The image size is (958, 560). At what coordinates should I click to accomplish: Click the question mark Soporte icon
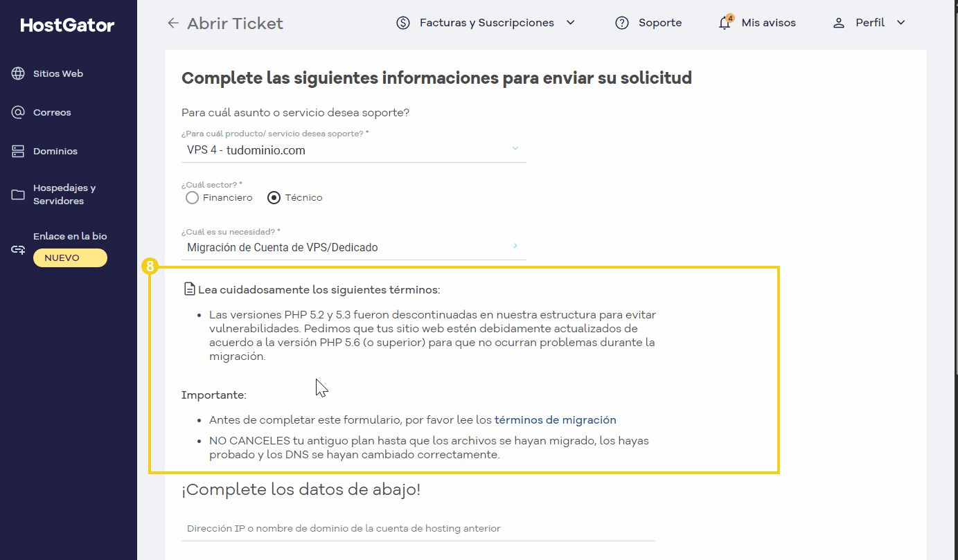point(622,23)
